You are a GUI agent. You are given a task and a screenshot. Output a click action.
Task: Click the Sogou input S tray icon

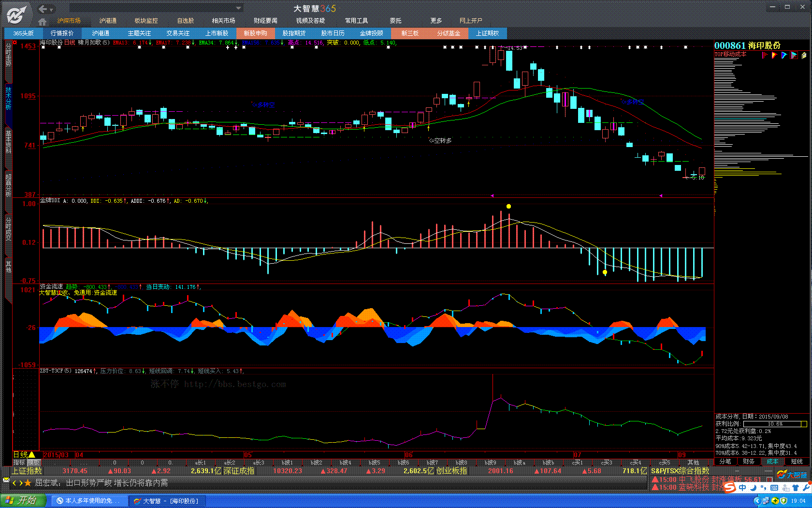click(x=729, y=488)
